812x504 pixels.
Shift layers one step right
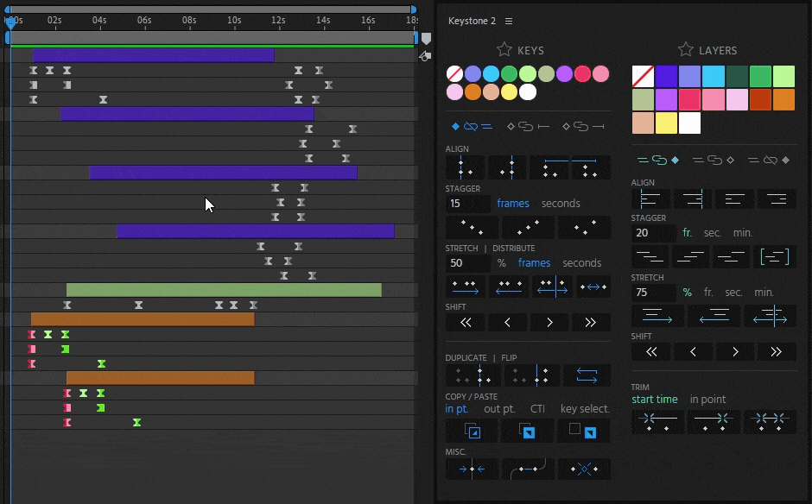click(x=735, y=352)
